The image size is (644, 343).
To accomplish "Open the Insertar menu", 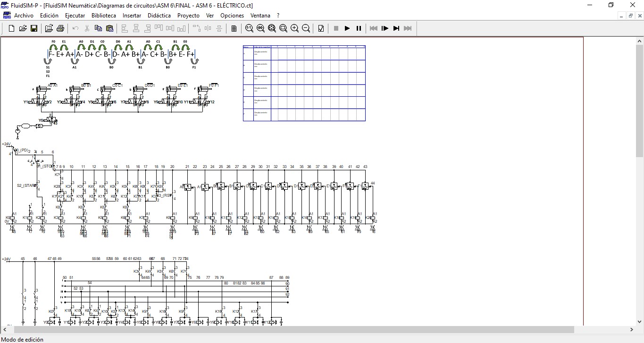I will (132, 16).
